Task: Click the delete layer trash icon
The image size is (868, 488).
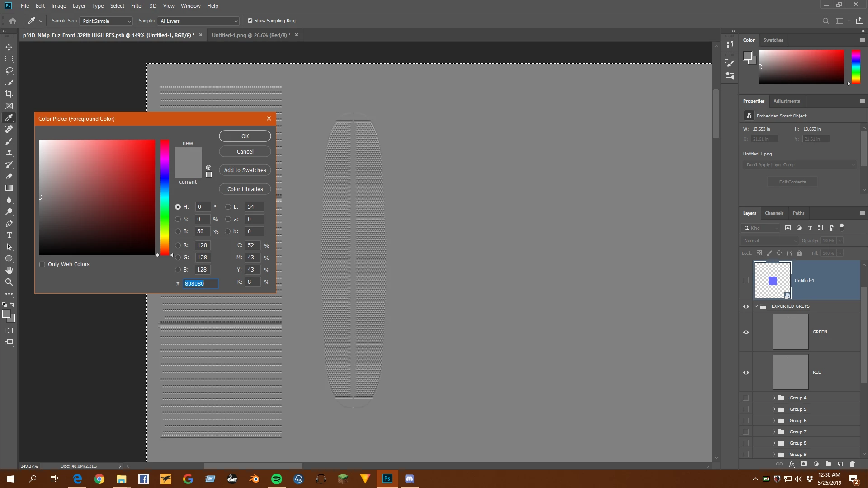Action: coord(852,464)
